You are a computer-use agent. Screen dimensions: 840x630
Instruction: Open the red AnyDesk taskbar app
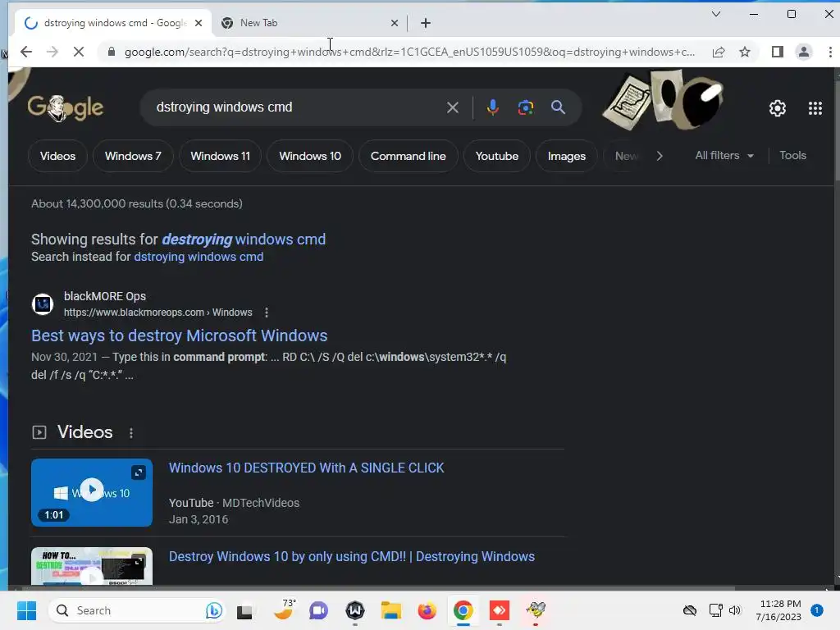[500, 610]
